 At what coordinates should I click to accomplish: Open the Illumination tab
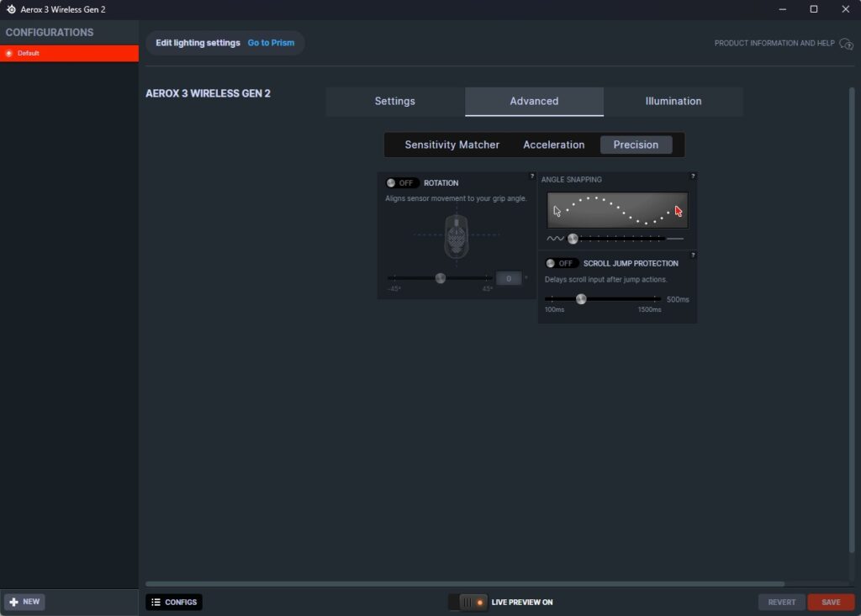(673, 102)
